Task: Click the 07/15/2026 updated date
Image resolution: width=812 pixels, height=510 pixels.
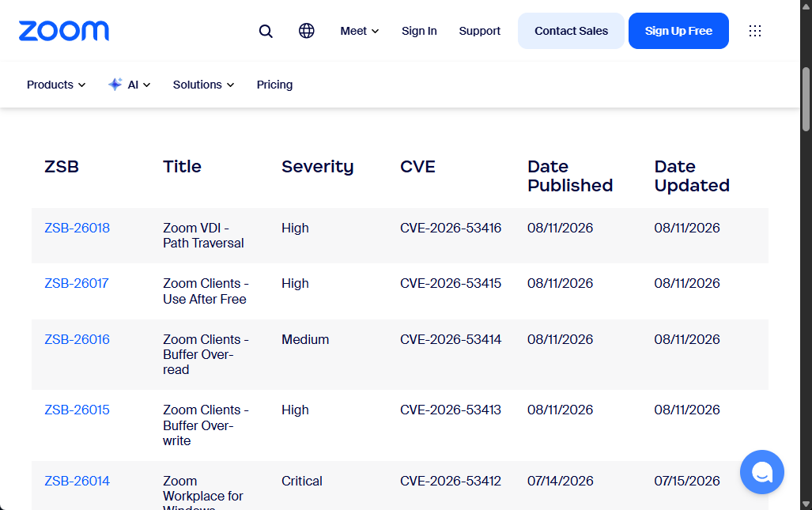Action: tap(686, 481)
